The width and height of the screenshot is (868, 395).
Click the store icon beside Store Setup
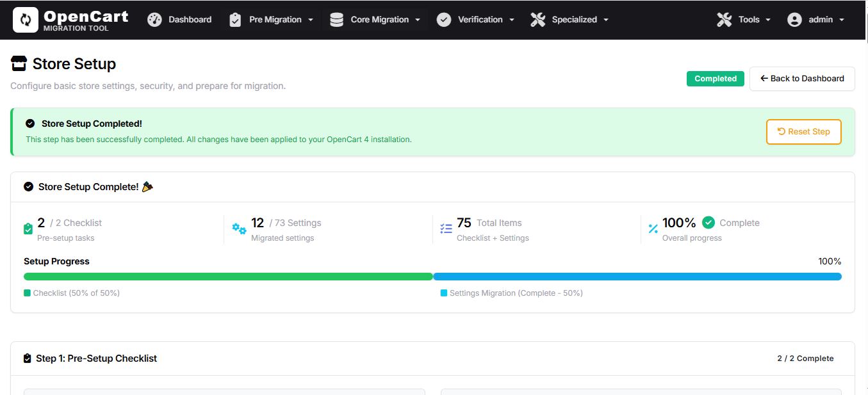(19, 63)
